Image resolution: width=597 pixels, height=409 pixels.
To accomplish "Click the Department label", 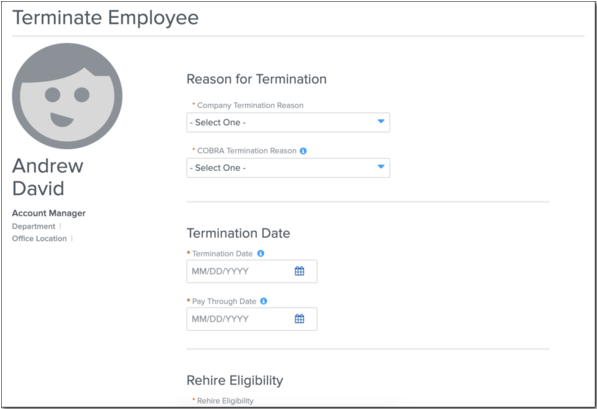I will click(34, 227).
